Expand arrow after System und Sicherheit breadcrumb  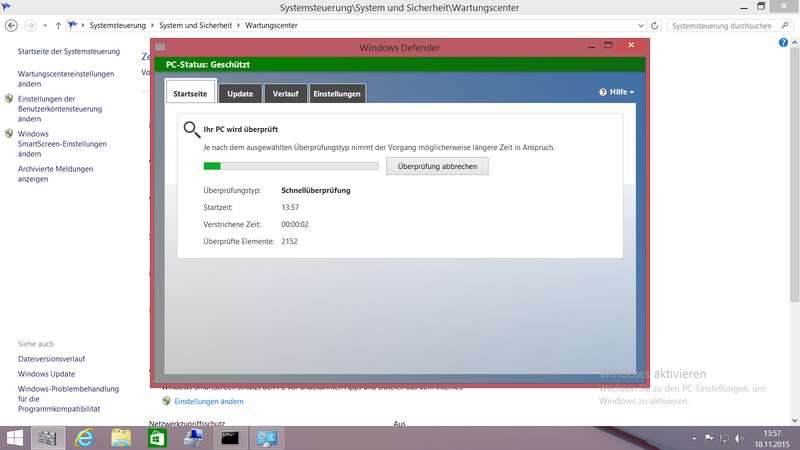click(x=238, y=26)
